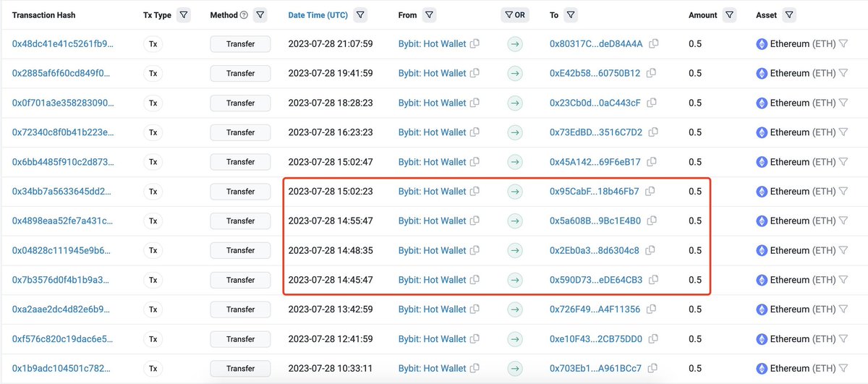Open transaction 0x0f701a3e358283090...
This screenshot has width=868, height=384.
coord(63,103)
